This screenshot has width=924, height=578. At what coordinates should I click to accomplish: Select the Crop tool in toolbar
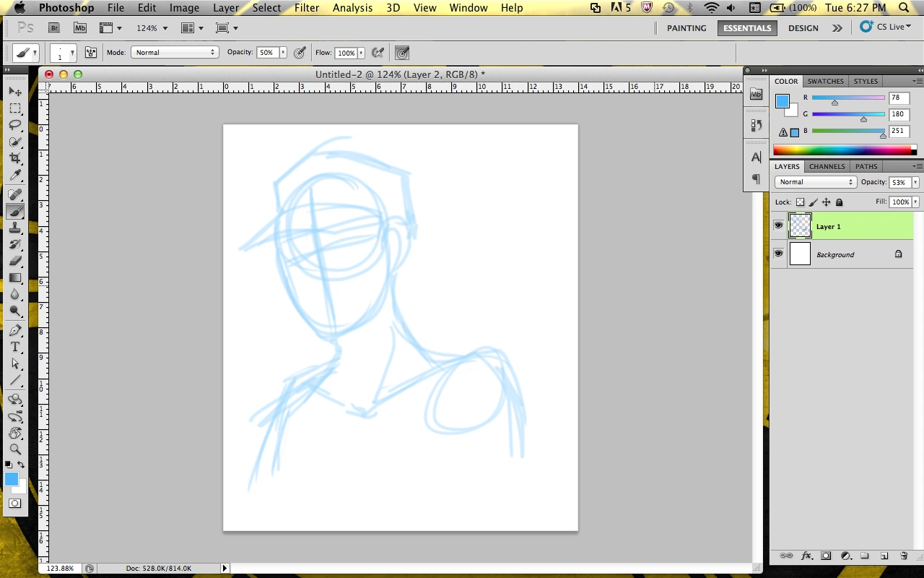[15, 158]
